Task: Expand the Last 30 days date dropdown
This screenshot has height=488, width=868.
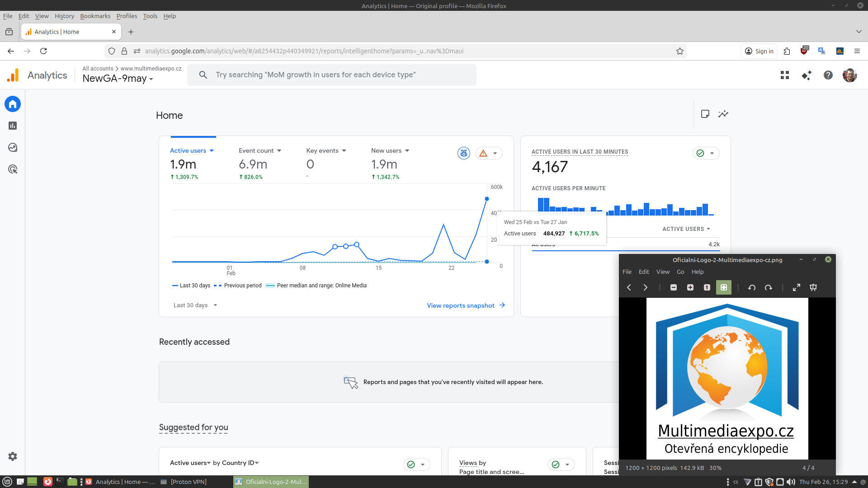Action: [195, 305]
